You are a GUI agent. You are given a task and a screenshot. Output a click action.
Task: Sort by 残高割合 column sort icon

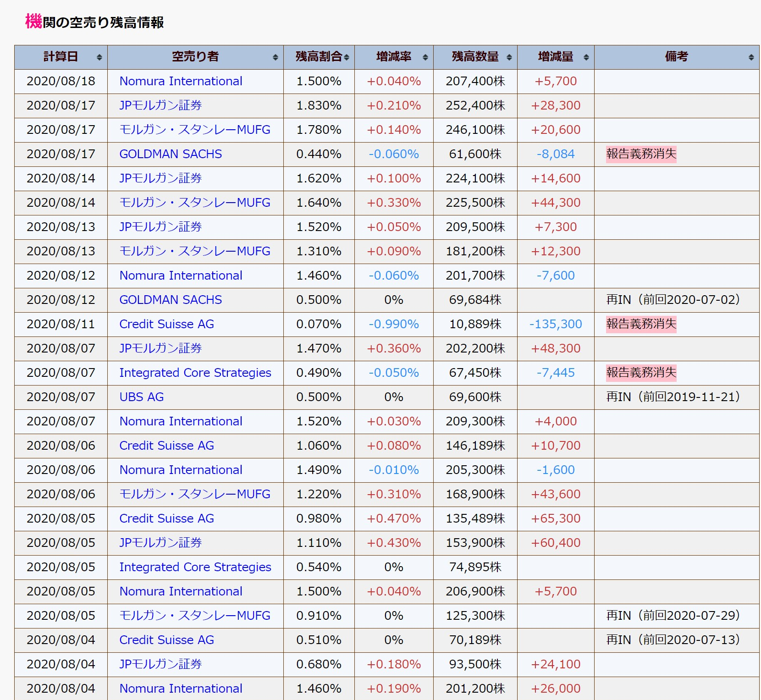point(347,57)
